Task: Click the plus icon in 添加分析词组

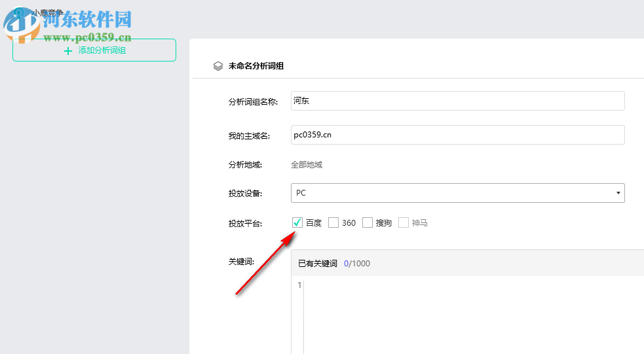Action: tap(68, 51)
